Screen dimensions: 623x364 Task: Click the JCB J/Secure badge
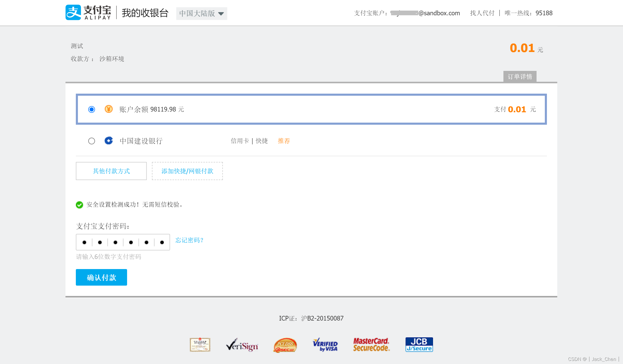(x=419, y=345)
